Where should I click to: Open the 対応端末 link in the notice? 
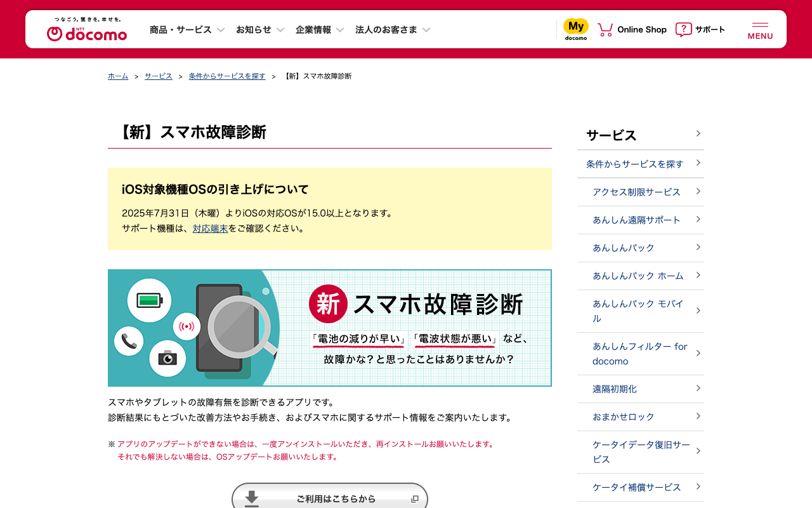pyautogui.click(x=210, y=229)
